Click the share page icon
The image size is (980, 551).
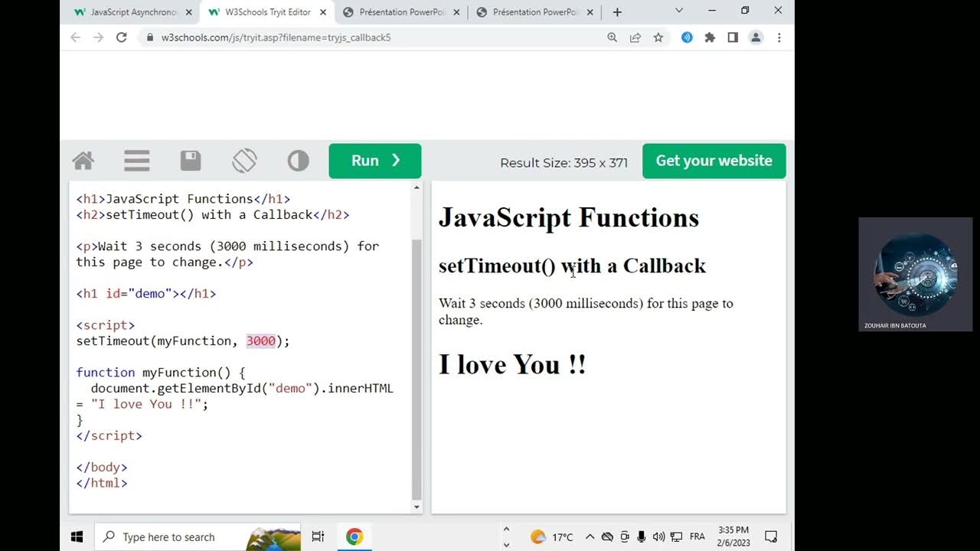(635, 37)
